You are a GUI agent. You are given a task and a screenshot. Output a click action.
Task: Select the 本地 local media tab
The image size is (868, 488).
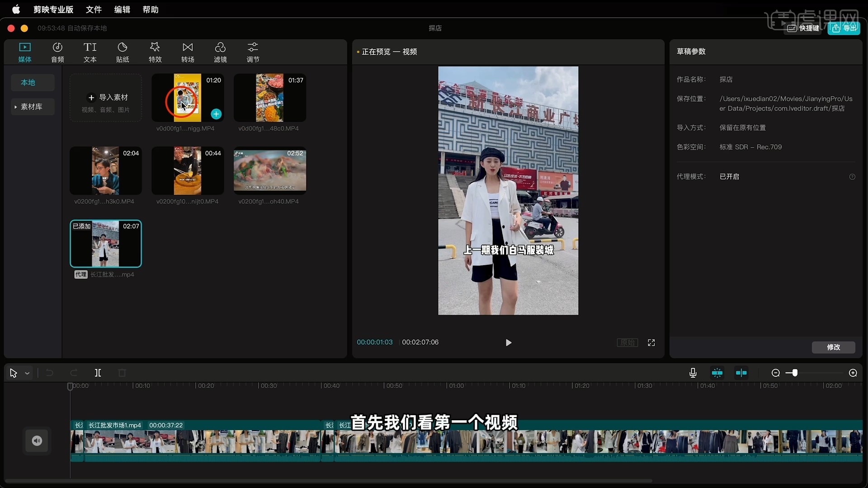tap(28, 83)
